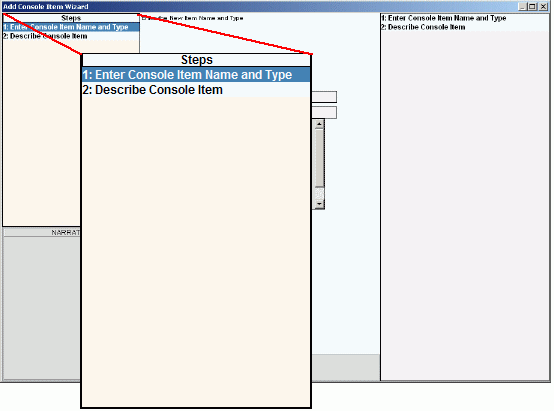Screen dimensions: 554x411
Task: Select highlighted step 1 in magnified Steps list
Action: [x=196, y=75]
